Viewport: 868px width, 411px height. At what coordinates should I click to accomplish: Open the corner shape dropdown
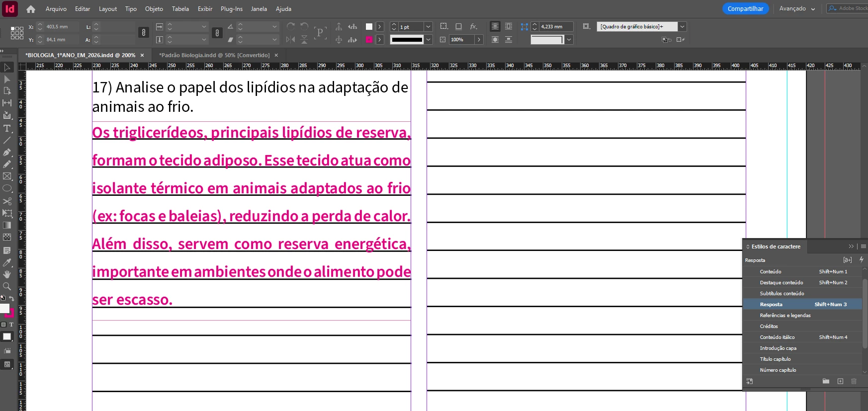[569, 39]
